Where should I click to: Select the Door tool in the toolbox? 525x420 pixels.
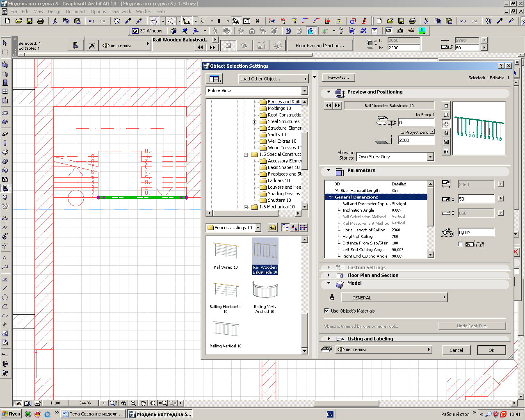click(x=5, y=82)
